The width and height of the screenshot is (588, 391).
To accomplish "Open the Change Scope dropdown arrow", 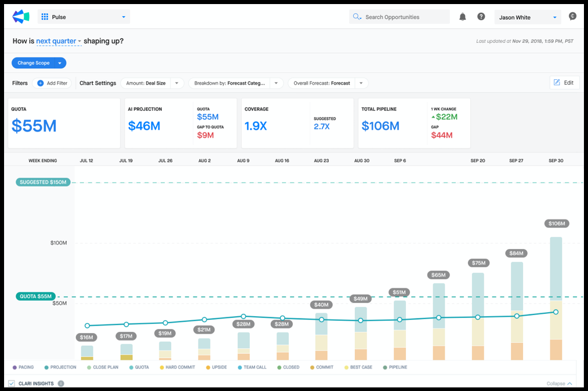I will pos(60,63).
